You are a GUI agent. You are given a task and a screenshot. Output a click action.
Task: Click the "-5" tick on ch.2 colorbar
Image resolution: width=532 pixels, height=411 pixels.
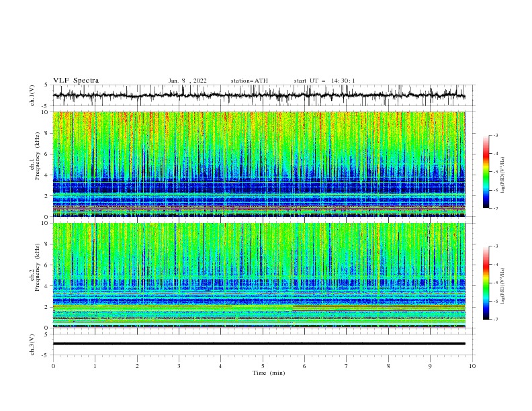tap(495, 283)
